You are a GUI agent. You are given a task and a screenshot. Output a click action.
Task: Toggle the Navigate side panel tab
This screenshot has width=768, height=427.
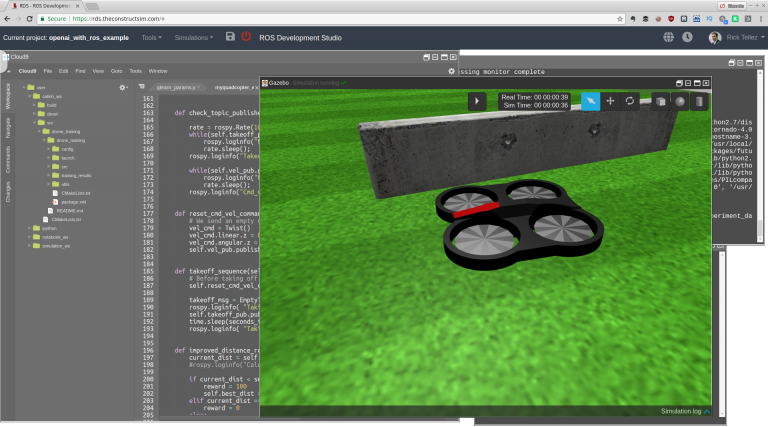(x=8, y=126)
